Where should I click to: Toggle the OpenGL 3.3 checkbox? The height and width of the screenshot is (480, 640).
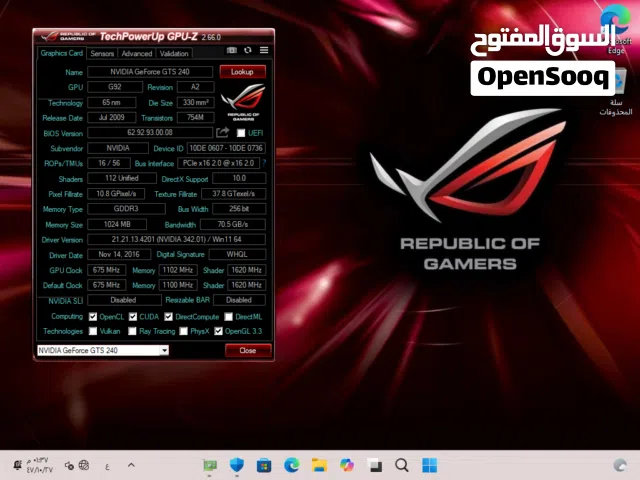click(x=218, y=331)
